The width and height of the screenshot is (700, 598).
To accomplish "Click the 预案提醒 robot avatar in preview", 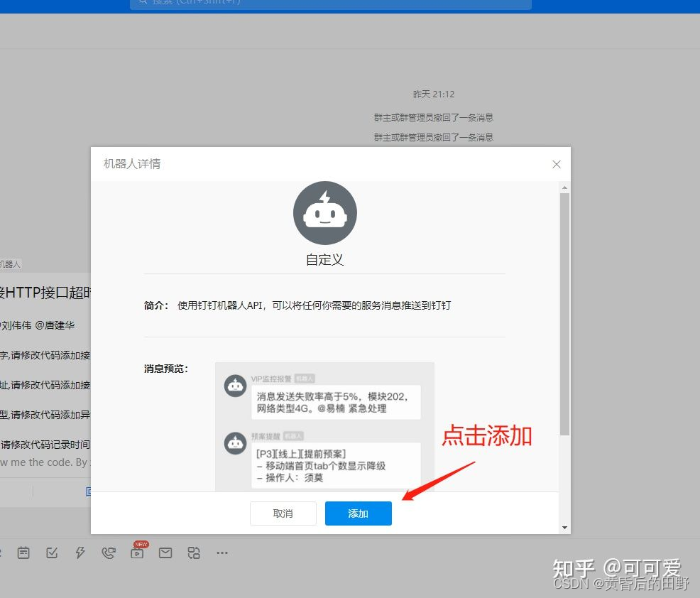I will 235,443.
